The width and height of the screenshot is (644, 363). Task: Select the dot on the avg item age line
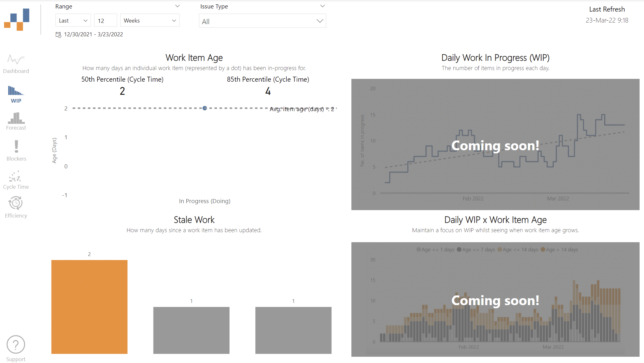click(205, 108)
